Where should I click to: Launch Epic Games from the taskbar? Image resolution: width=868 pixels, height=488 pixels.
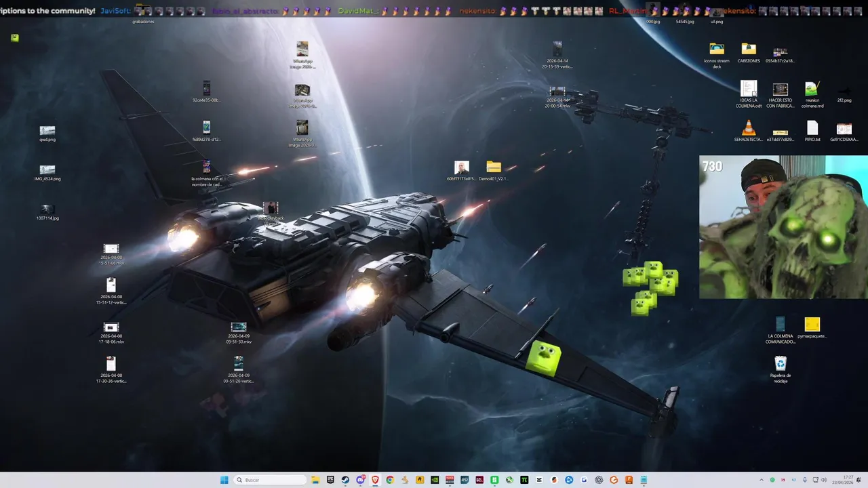(330, 480)
